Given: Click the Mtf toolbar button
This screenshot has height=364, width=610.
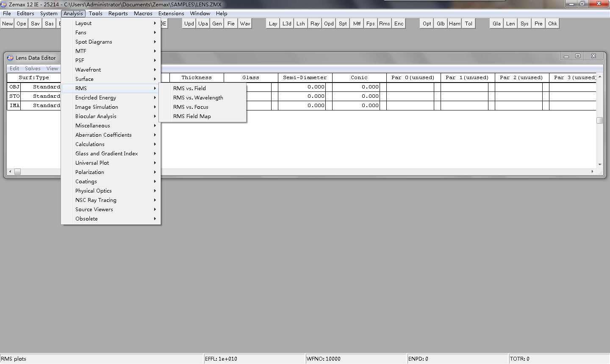Looking at the screenshot, I should click(x=357, y=24).
